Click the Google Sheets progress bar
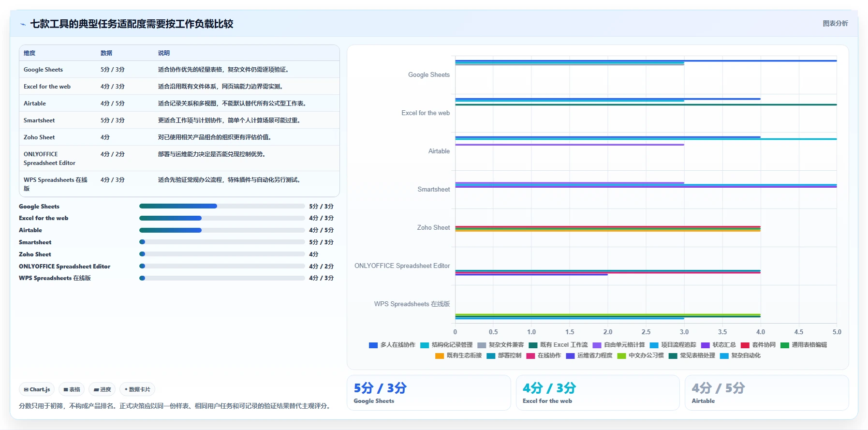Image resolution: width=868 pixels, height=430 pixels. click(222, 206)
